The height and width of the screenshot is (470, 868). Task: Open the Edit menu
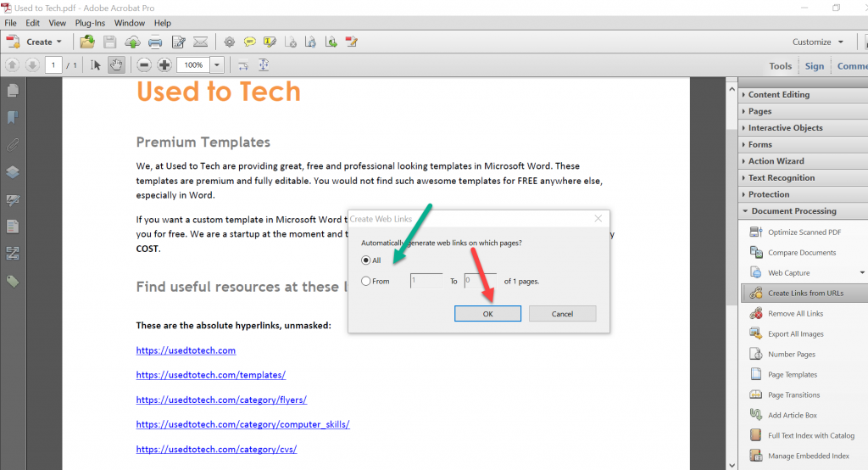coord(33,23)
